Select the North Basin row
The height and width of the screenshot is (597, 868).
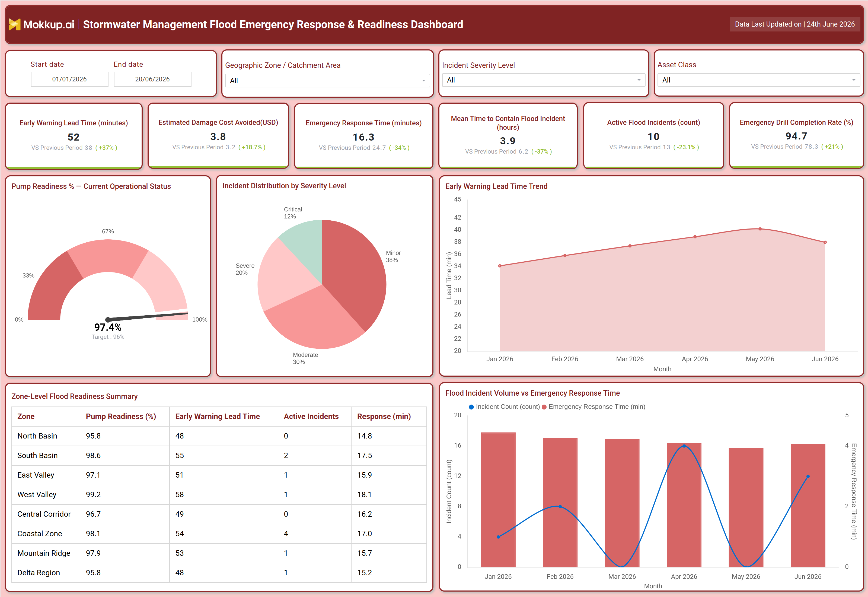219,436
